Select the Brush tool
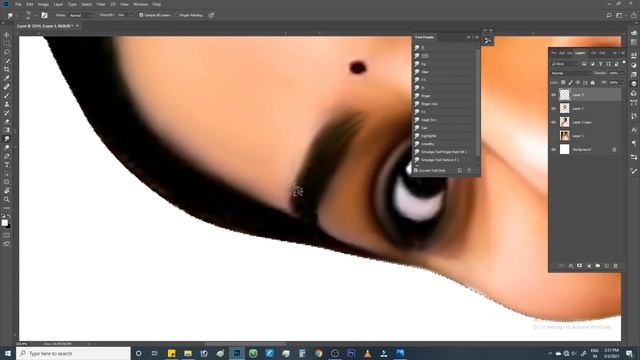The height and width of the screenshot is (360, 640). [7, 96]
